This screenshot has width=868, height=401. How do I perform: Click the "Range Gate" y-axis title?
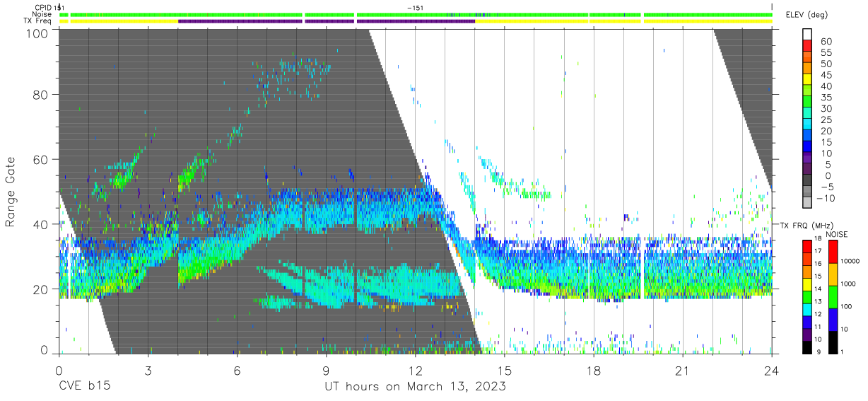tap(11, 191)
